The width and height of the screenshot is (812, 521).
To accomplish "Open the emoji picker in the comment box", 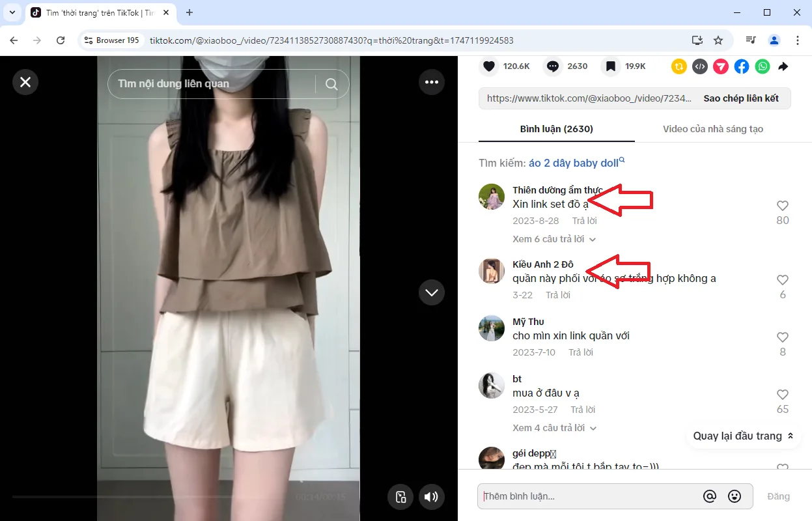I will click(x=735, y=496).
